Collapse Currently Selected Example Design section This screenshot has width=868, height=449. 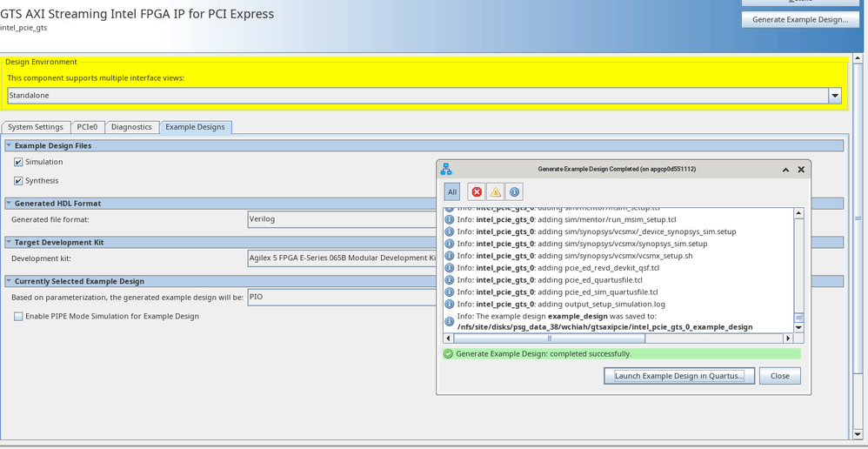pos(9,281)
